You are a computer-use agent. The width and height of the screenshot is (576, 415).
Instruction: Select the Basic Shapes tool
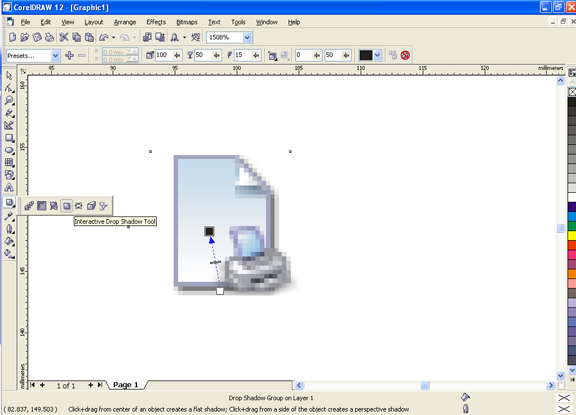[x=9, y=175]
